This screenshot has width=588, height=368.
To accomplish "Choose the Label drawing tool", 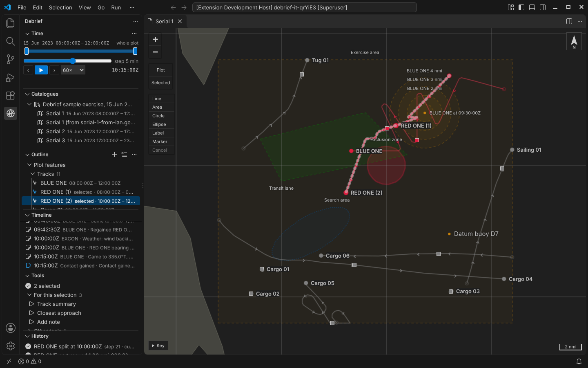I will coord(161,133).
